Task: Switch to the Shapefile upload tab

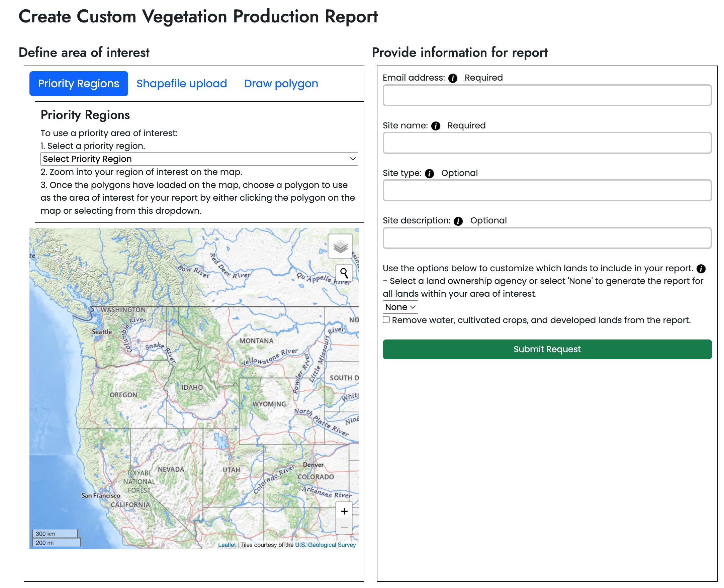Action: coord(182,84)
